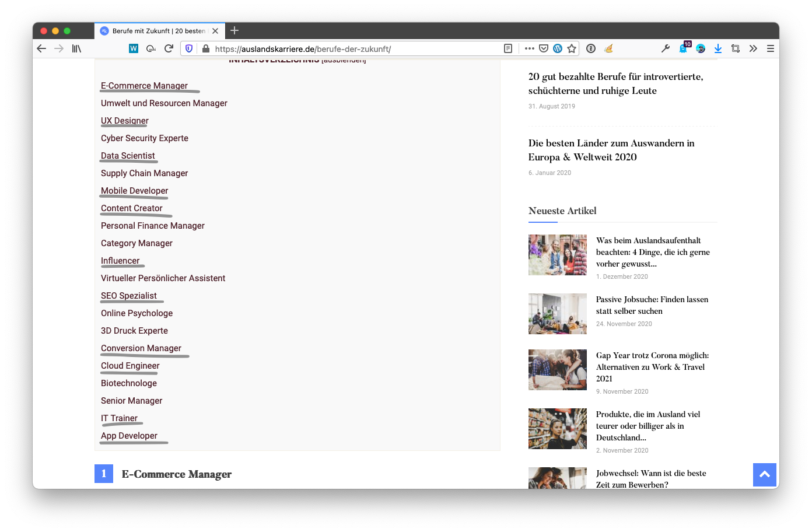Save the page to Pocket
The width and height of the screenshot is (812, 532).
543,48
